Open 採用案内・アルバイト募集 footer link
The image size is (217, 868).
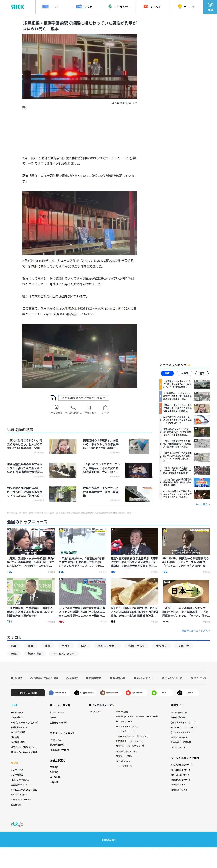[x=44, y=678]
